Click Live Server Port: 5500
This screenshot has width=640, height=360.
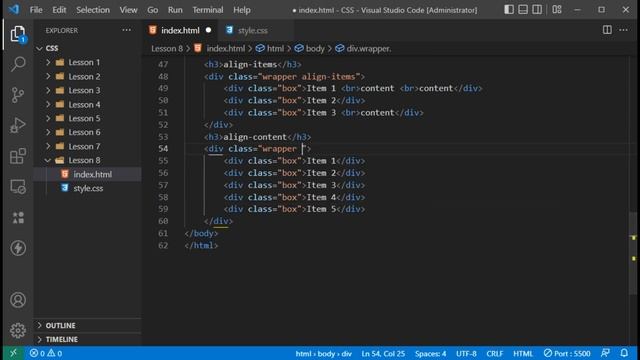[567, 353]
